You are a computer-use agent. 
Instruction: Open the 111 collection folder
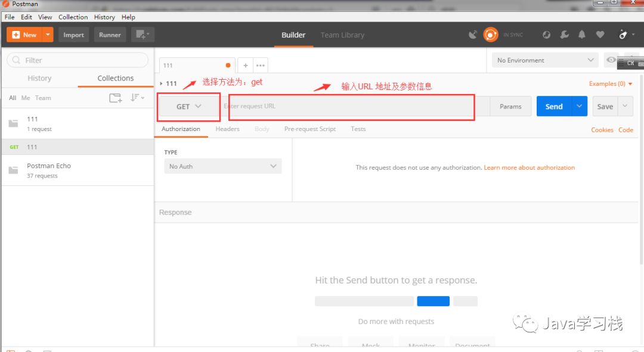(x=78, y=123)
